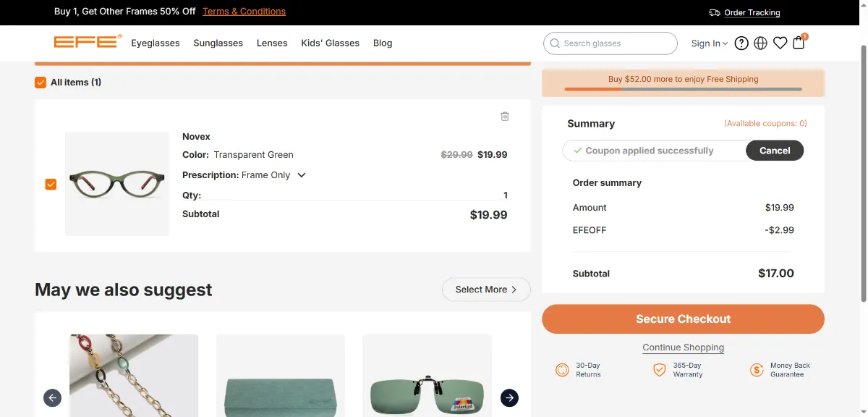Viewport: 868px width, 417px height.
Task: Open the Novex glasses product thumbnail
Action: (x=117, y=184)
